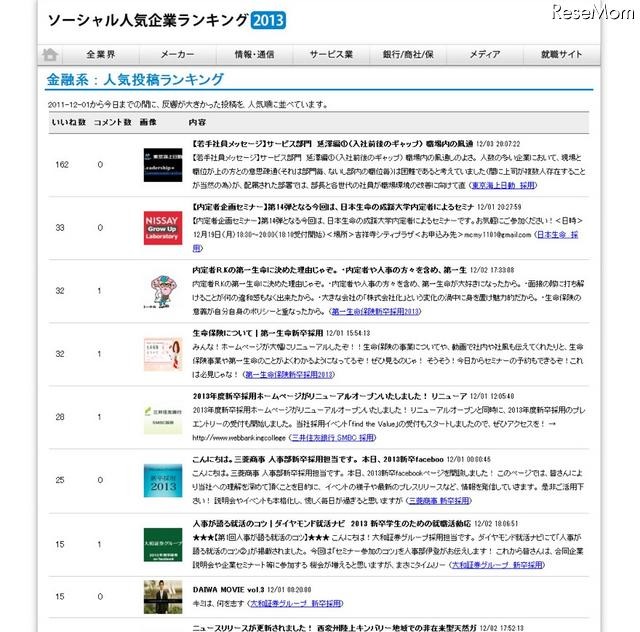
Task: Open the 東京海上日動 採用 link
Action: [x=503, y=185]
